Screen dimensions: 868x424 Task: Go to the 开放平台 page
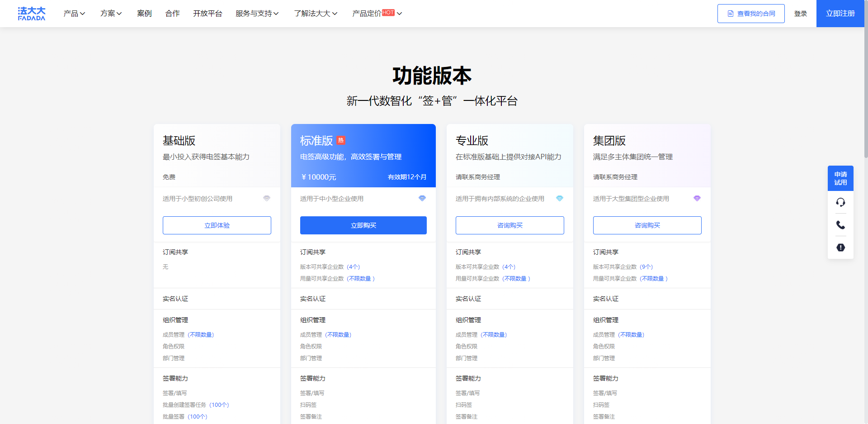[x=208, y=14]
